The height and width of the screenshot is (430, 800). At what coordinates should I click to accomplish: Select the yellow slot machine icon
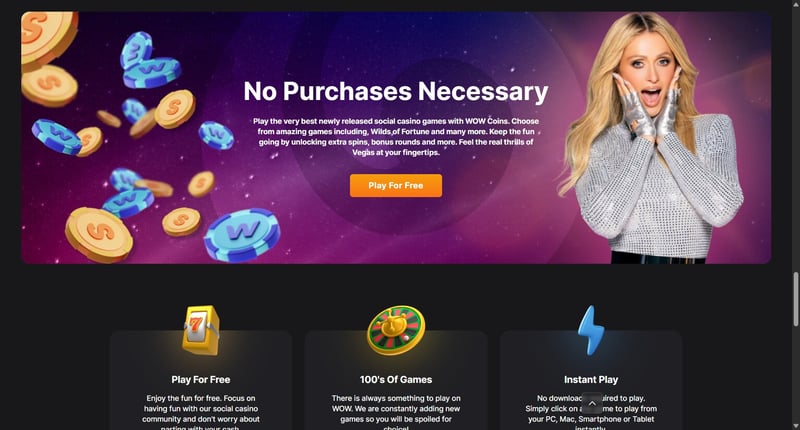pos(201,331)
